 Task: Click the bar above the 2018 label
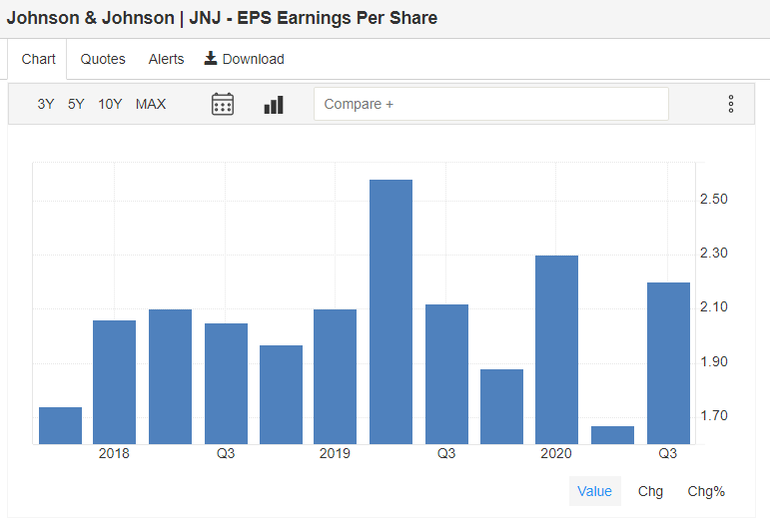(x=114, y=382)
